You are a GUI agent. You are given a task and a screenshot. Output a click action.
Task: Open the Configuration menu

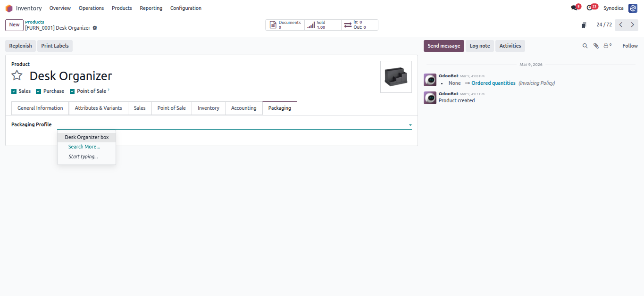pos(186,8)
